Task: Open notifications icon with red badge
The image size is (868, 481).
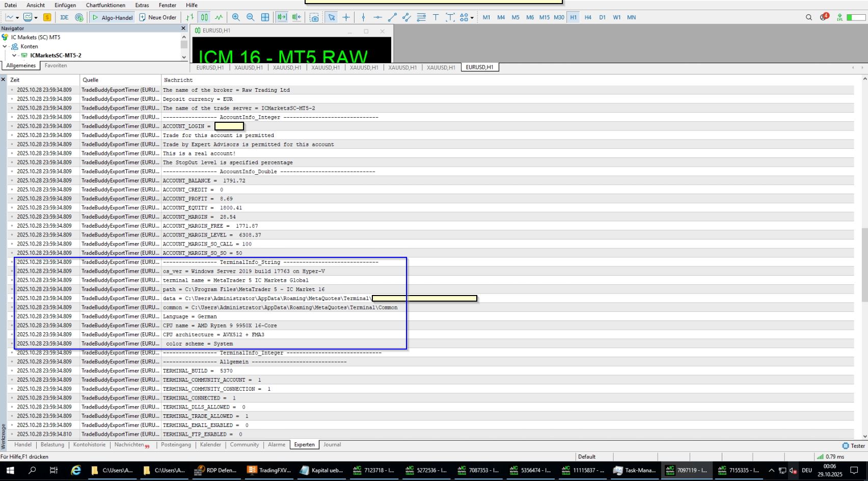Action: (824, 17)
